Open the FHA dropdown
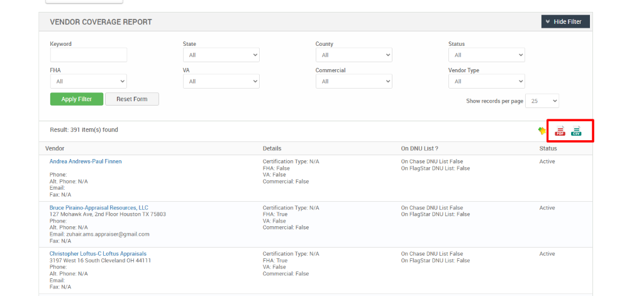 pos(88,81)
